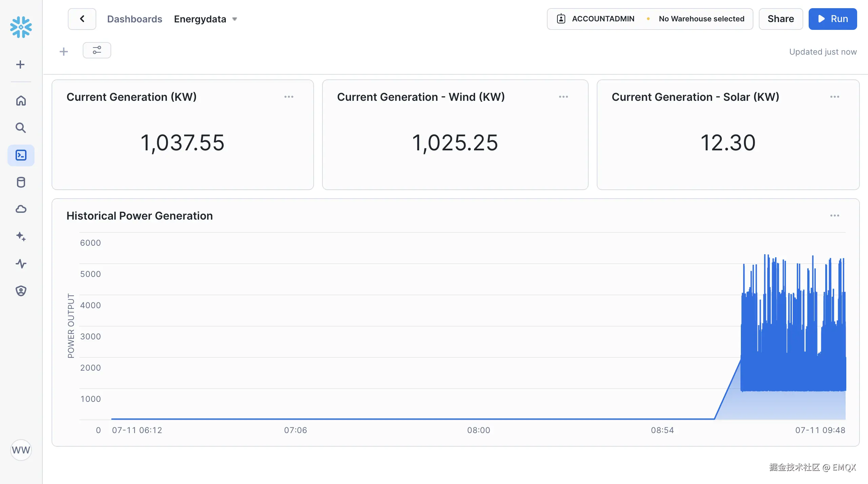Screen dimensions: 868x484
Task: Toggle the dashboard filters button
Action: (x=97, y=50)
